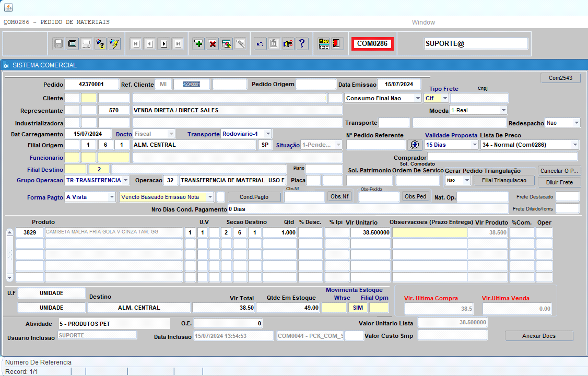The height and width of the screenshot is (376, 588).
Task: Click the Frete Destacado field
Action: coord(568,196)
